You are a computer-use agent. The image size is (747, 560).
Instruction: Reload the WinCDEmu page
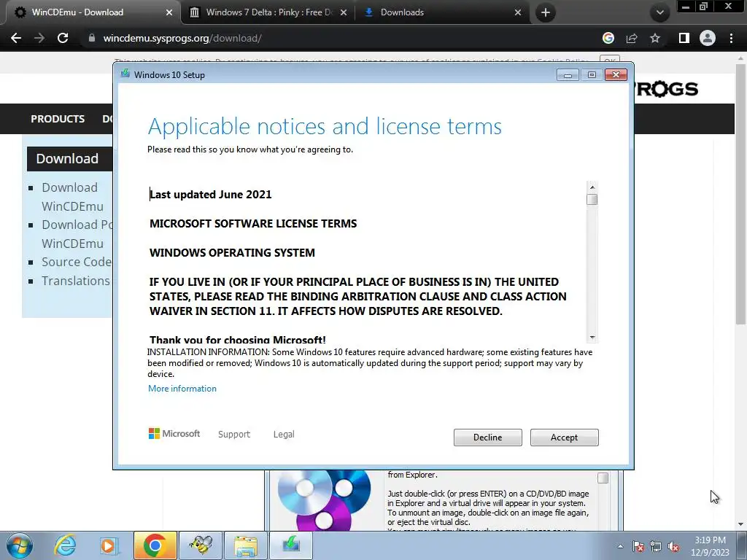pos(63,38)
